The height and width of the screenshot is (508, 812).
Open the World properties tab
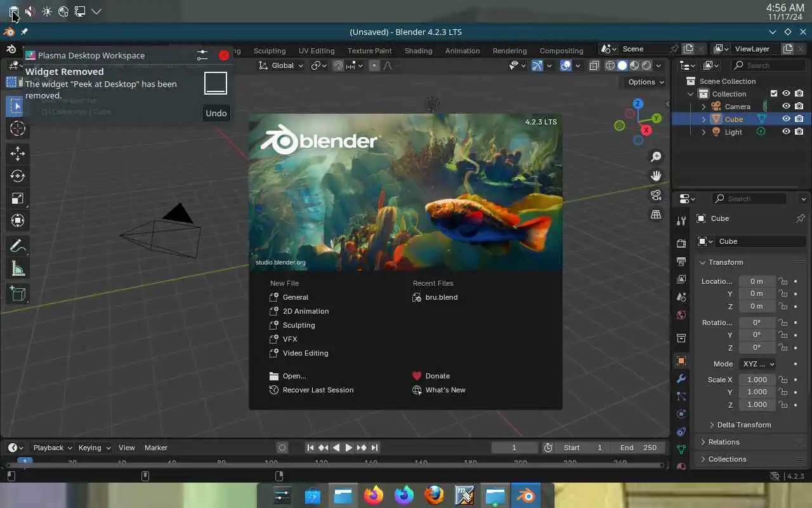pyautogui.click(x=681, y=315)
